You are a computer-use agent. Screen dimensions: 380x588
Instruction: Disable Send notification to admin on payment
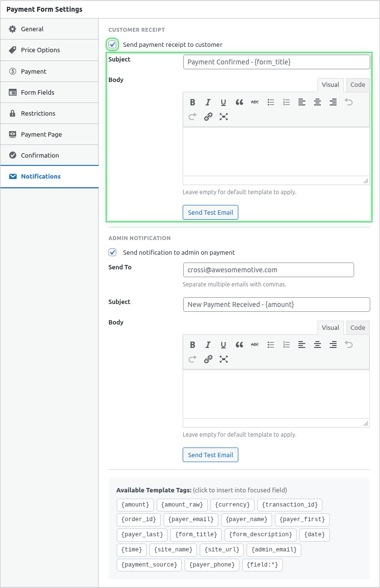pos(112,252)
